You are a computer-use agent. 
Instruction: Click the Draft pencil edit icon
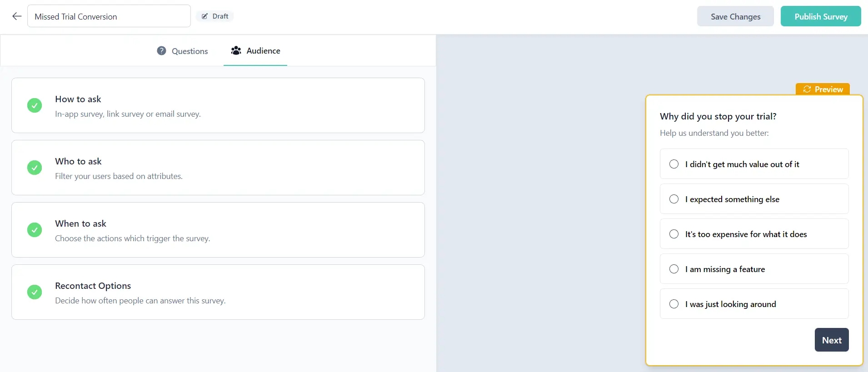pos(205,16)
